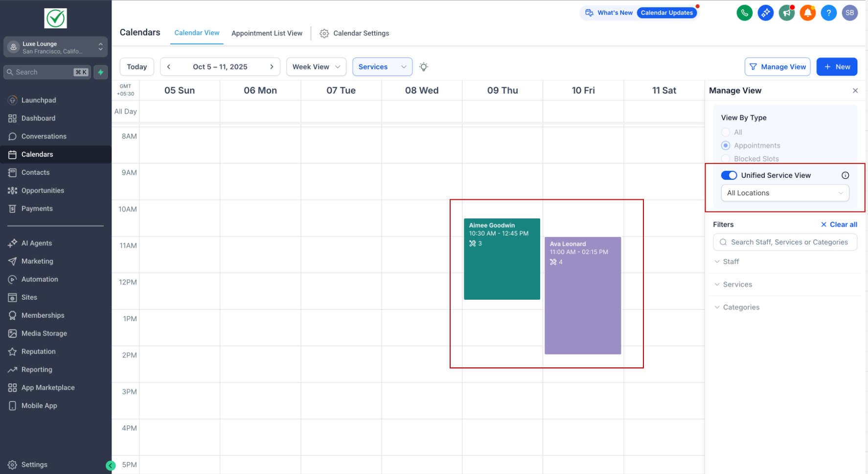Image resolution: width=868 pixels, height=474 pixels.
Task: Select the Blocked Slots radio option
Action: pyautogui.click(x=726, y=159)
